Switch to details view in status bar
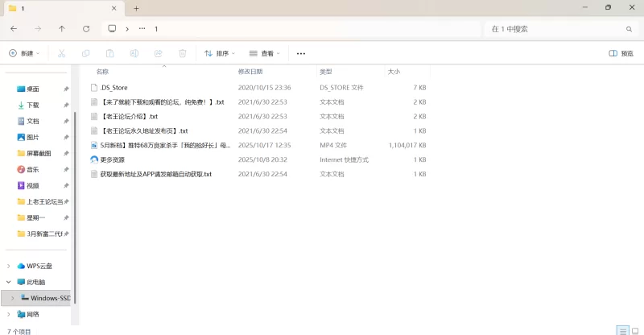644x335 pixels. (621, 330)
